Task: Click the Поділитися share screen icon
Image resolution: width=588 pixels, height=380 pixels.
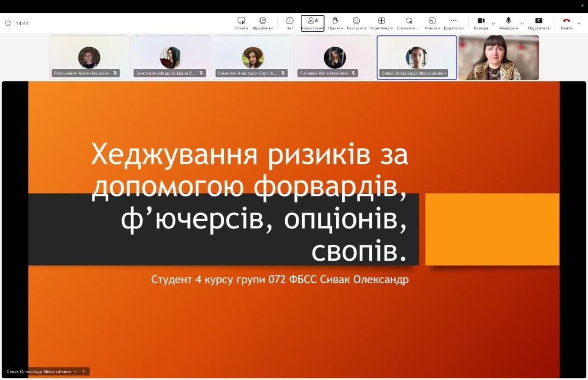Action: 538,21
